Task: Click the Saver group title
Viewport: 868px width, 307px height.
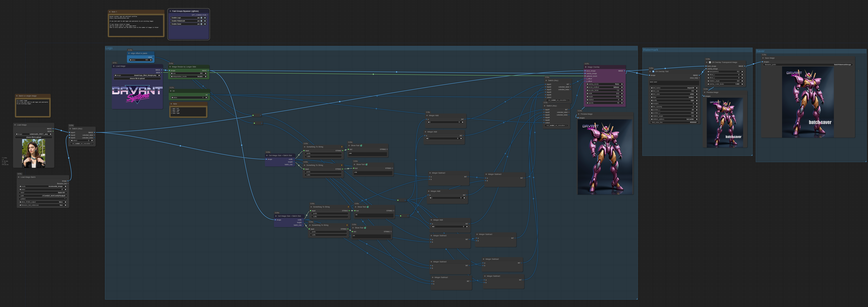Action: point(760,51)
